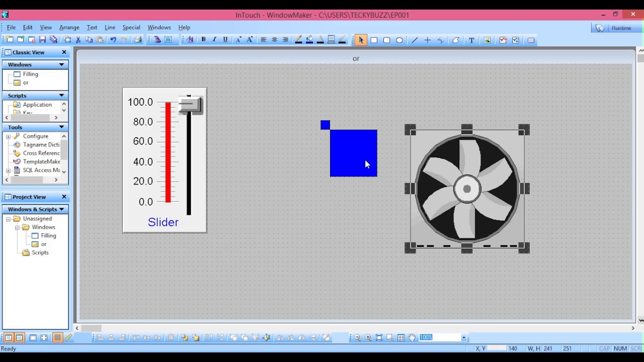Open the Windows & Scripts dropdown
Screen dimensions: 644x362
[62, 209]
